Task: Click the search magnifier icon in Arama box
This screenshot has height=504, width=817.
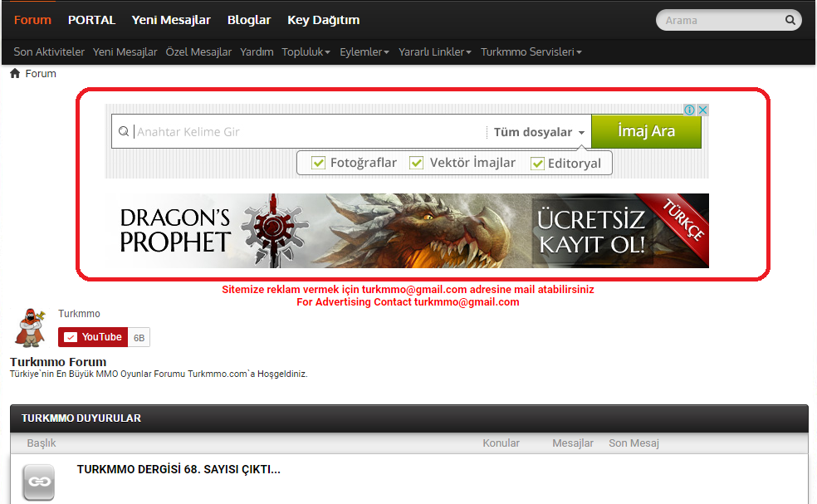Action: point(790,20)
